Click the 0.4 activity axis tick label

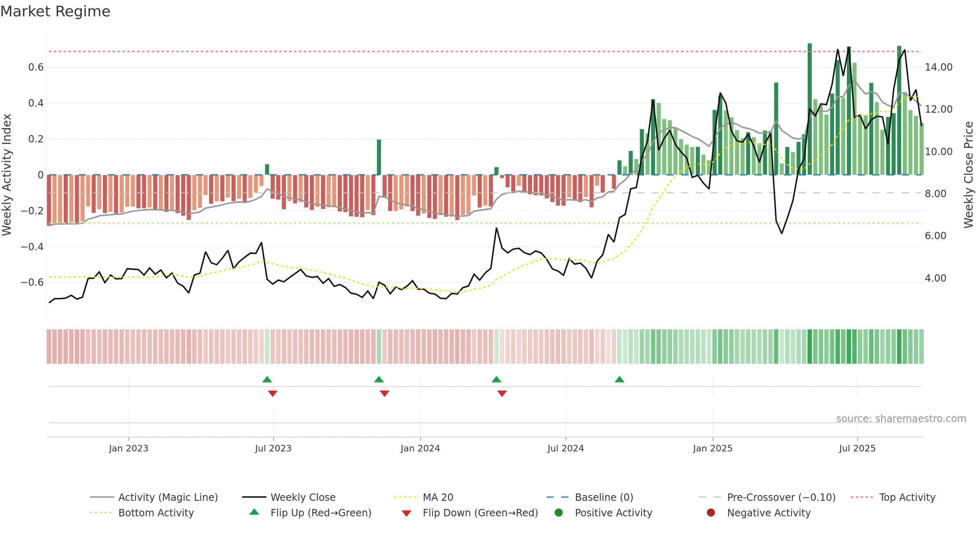coord(36,103)
